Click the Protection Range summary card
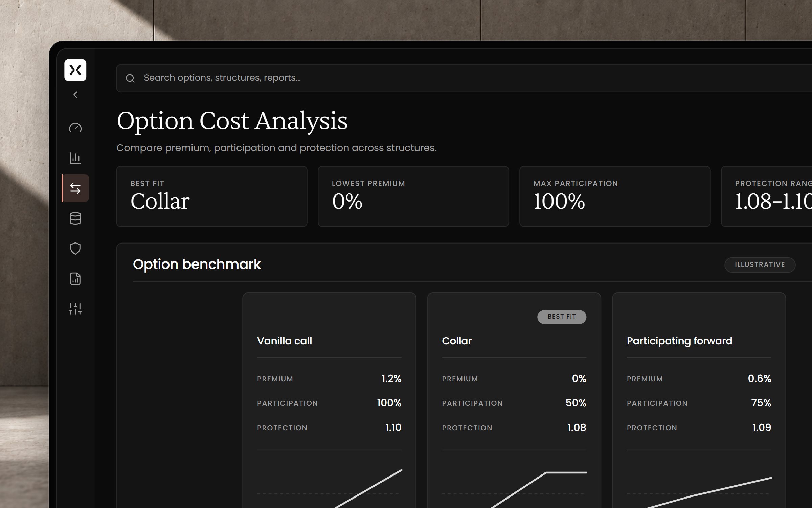This screenshot has width=812, height=508. coord(767,196)
